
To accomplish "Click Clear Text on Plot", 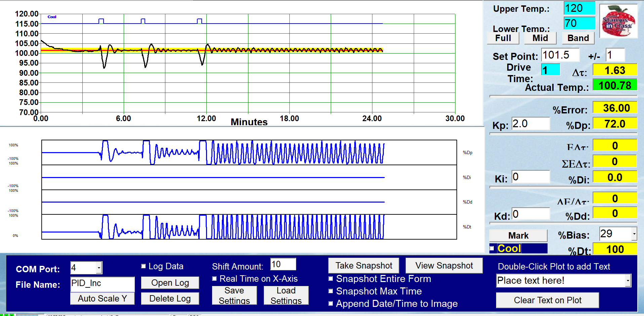I will [548, 300].
